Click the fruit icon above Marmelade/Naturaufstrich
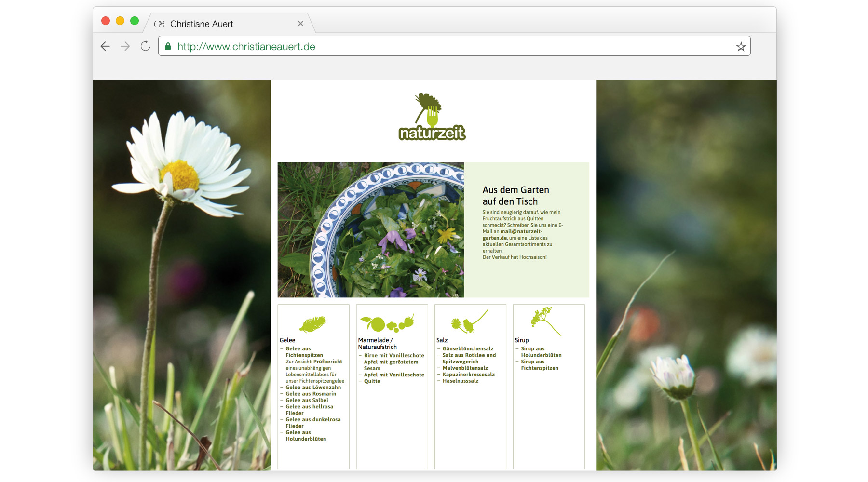 point(388,323)
